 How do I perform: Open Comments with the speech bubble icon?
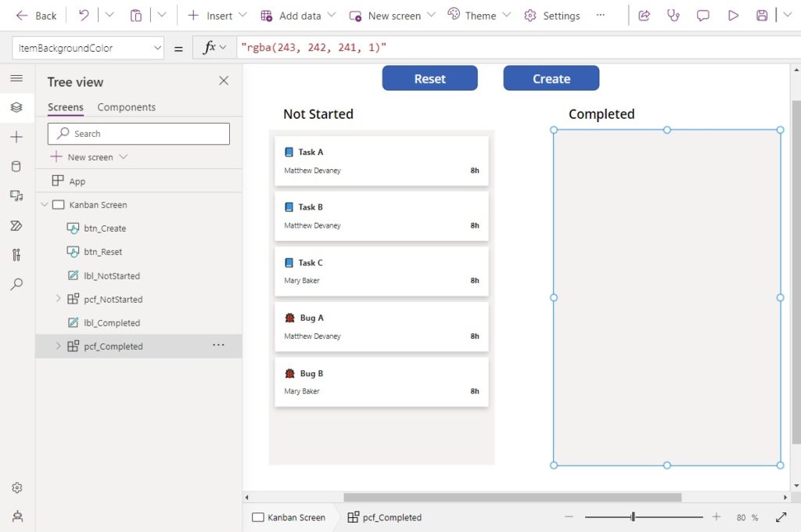click(x=702, y=15)
